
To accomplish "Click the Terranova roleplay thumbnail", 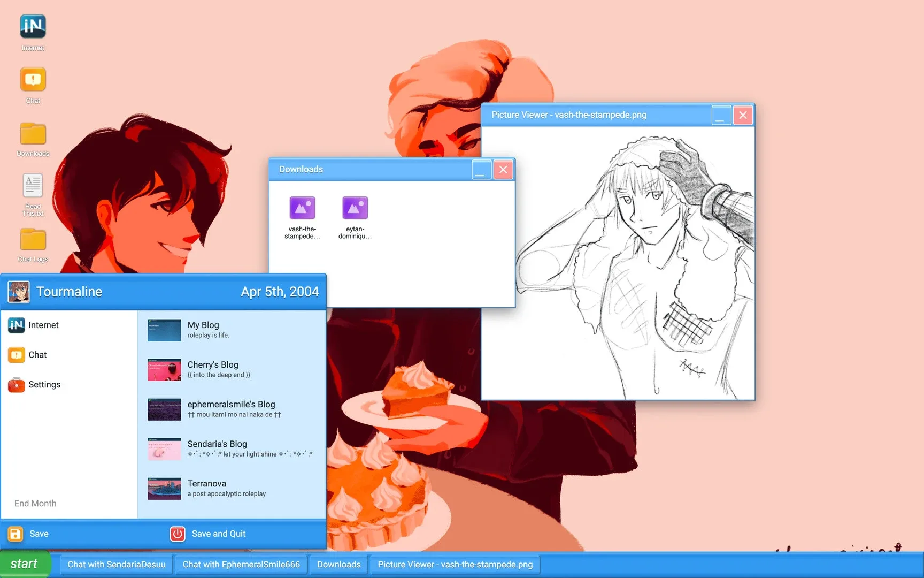I will (164, 488).
